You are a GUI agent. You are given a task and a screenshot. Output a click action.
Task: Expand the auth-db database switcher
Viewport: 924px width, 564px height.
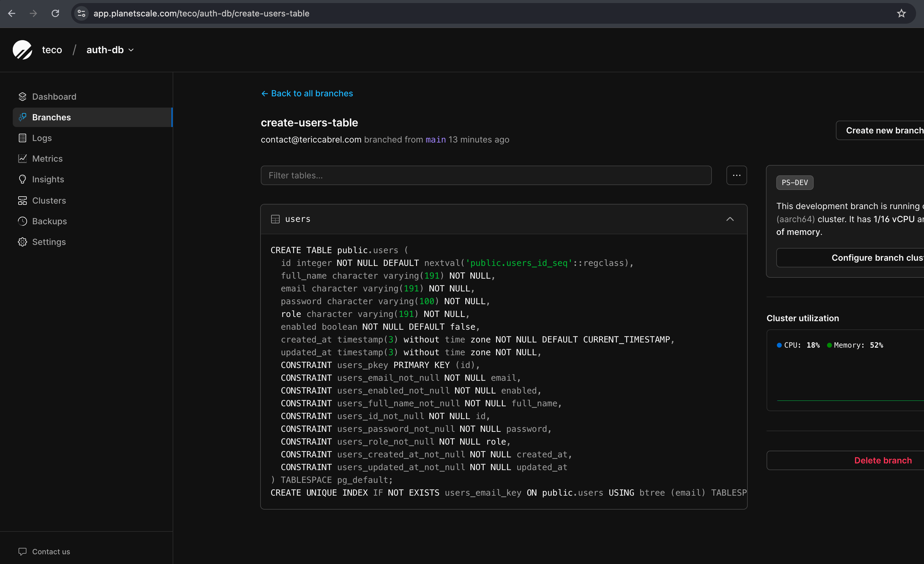tap(109, 50)
